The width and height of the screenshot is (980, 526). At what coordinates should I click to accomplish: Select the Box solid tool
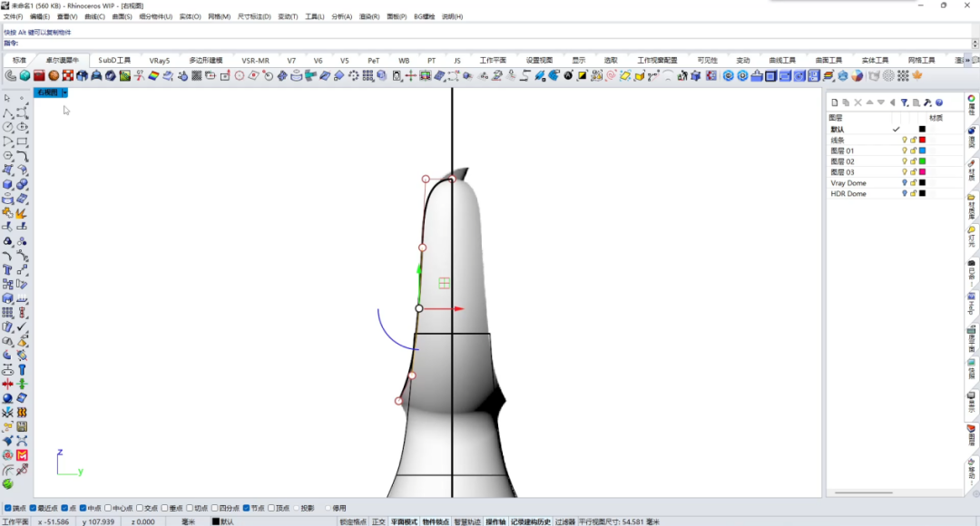pyautogui.click(x=7, y=184)
